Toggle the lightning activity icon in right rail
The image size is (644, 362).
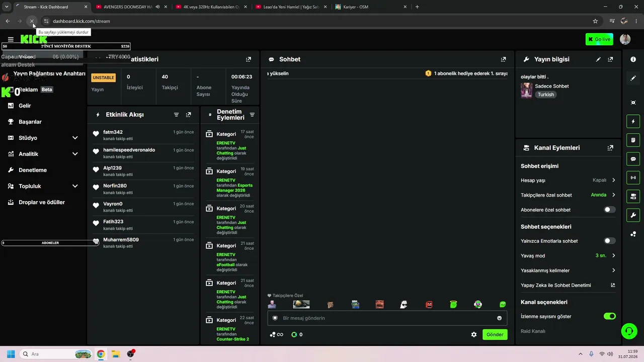pos(633,121)
